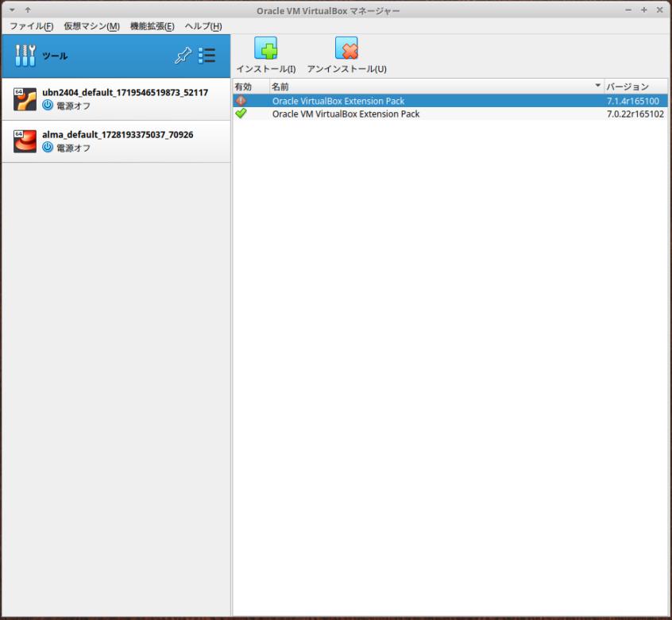Screen dimensions: 672x620
Task: Open window menu arrow in title bar
Action: [13, 10]
